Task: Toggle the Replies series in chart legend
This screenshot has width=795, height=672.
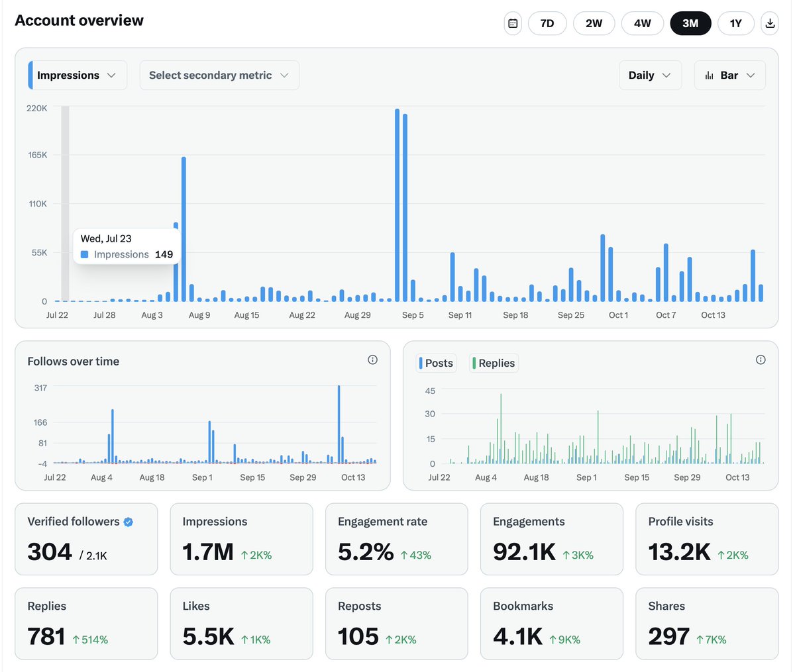Action: (x=494, y=363)
